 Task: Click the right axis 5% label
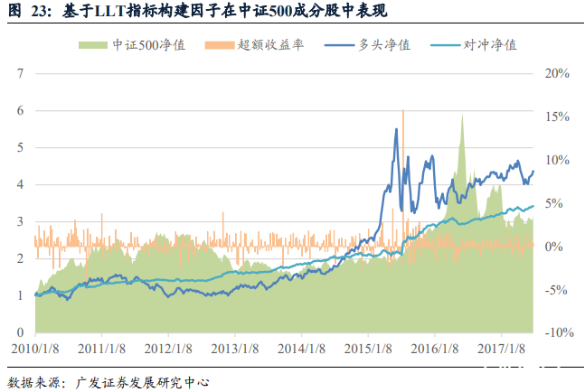coord(553,203)
